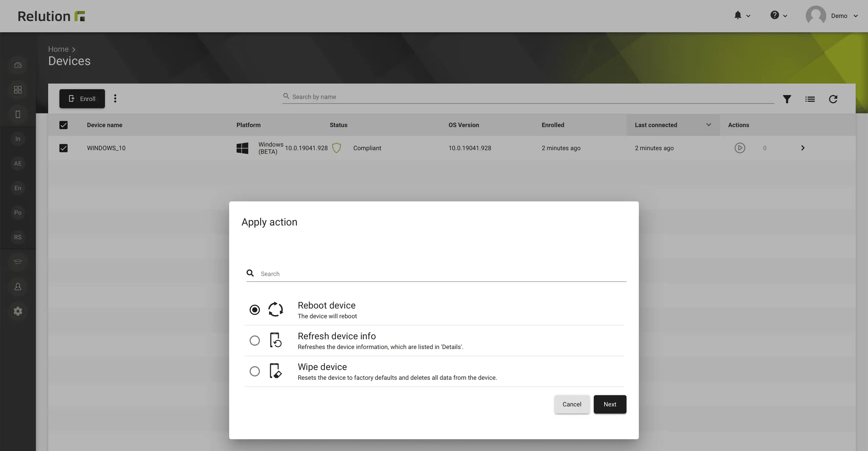Click the users person icon in sidebar
The height and width of the screenshot is (451, 868).
[x=18, y=286]
